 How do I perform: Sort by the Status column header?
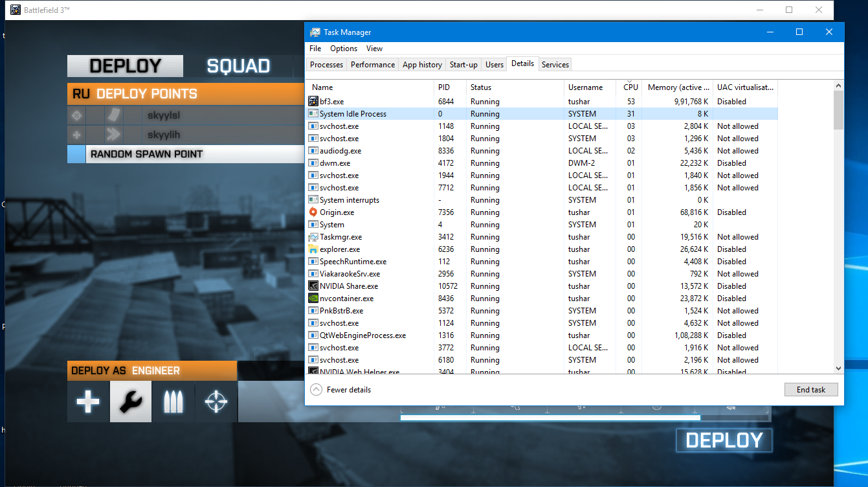click(x=515, y=87)
